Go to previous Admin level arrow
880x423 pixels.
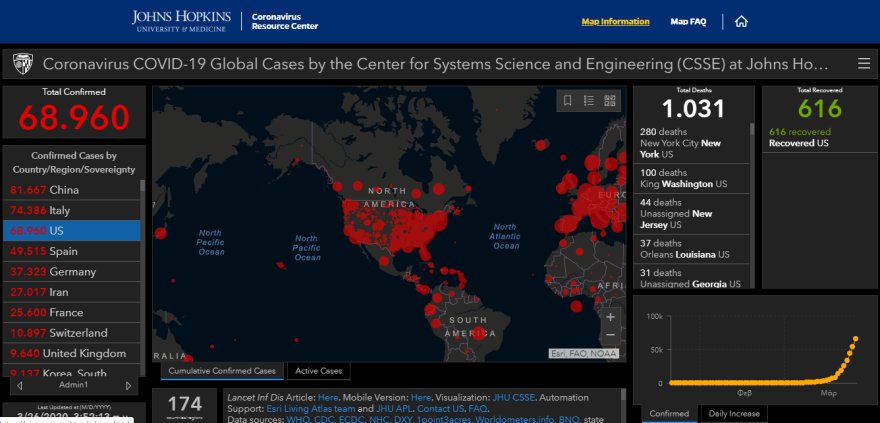click(19, 385)
